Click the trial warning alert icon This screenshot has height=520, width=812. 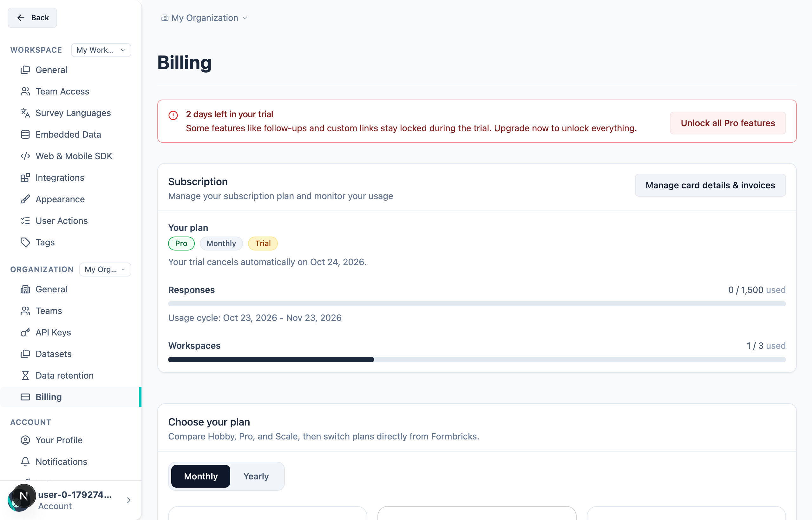pyautogui.click(x=173, y=115)
